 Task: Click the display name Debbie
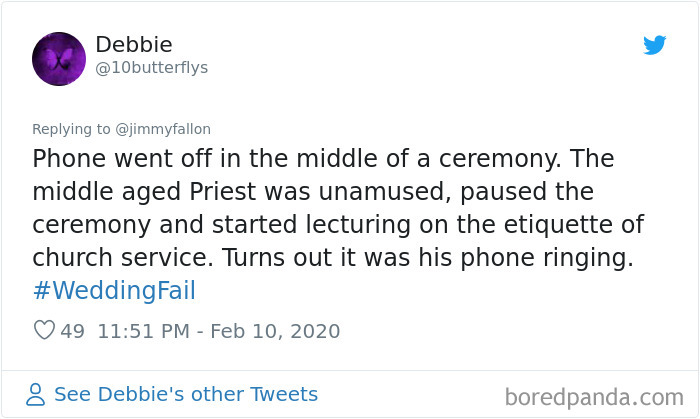click(134, 45)
